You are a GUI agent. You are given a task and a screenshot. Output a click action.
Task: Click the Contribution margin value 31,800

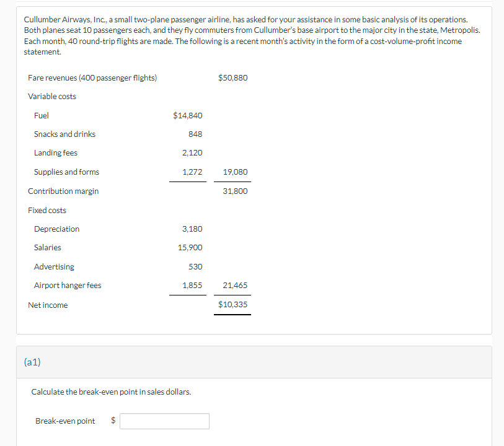tap(236, 191)
